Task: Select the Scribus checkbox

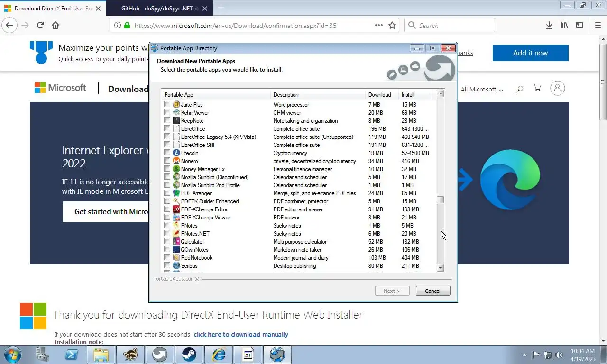Action: click(x=167, y=266)
